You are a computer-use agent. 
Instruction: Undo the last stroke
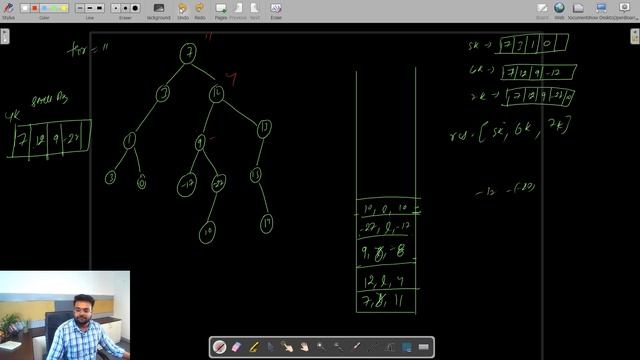183,11
